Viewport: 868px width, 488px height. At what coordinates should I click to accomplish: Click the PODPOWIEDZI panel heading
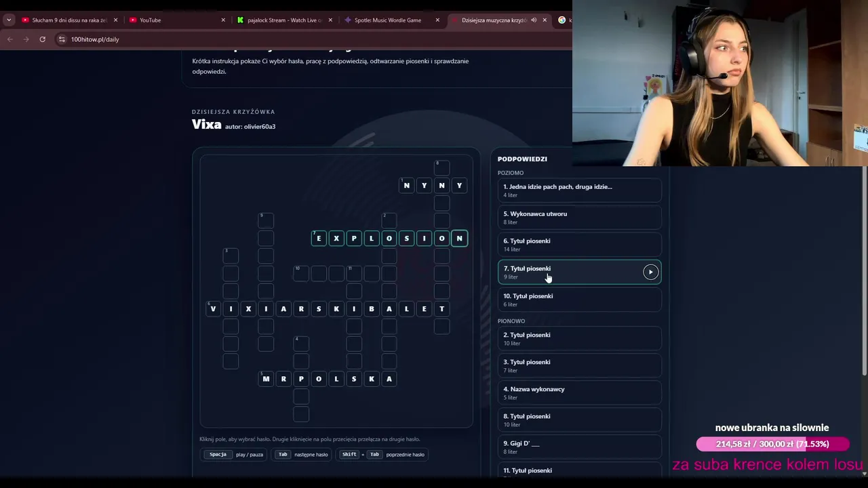point(522,159)
